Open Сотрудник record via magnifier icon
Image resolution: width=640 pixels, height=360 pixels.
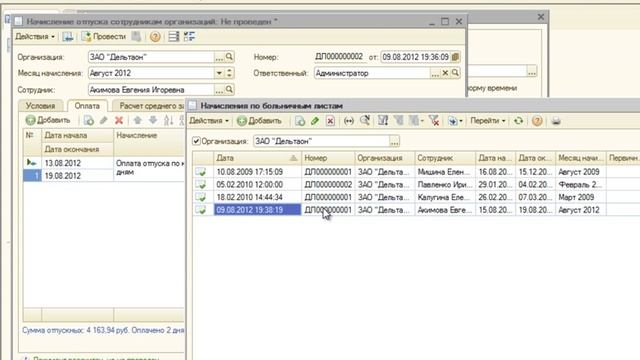point(229,89)
